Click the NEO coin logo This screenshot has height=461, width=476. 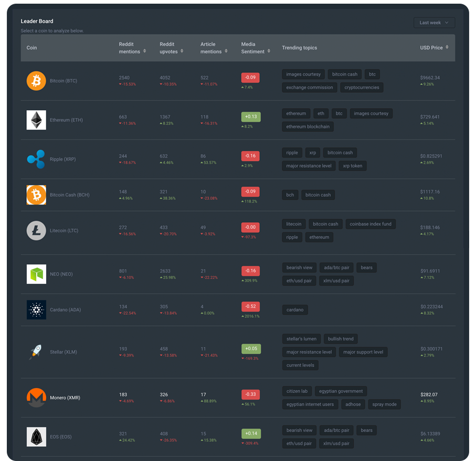pos(36,274)
